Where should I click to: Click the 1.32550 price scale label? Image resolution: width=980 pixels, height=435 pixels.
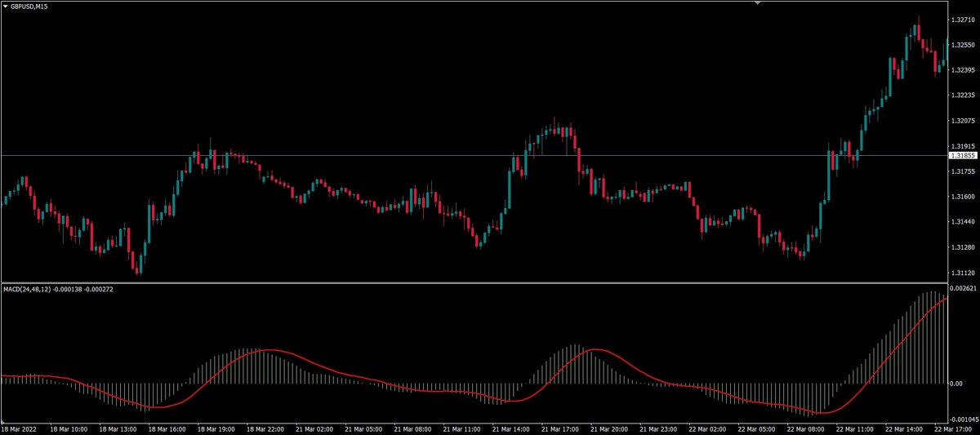[x=962, y=45]
